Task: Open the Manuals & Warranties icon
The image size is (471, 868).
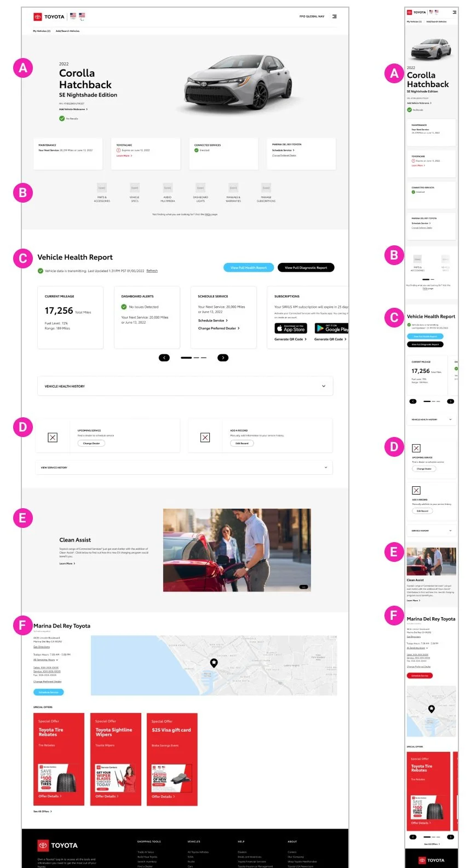Action: coord(233,188)
